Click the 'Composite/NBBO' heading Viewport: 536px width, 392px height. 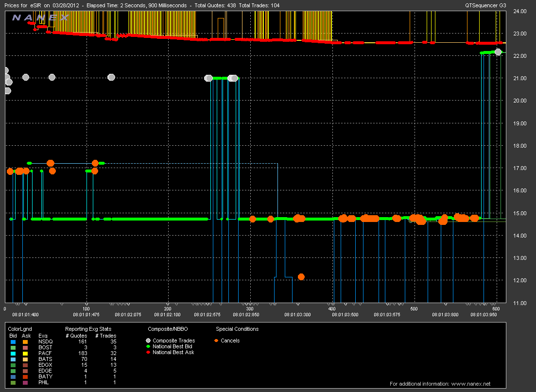point(168,329)
